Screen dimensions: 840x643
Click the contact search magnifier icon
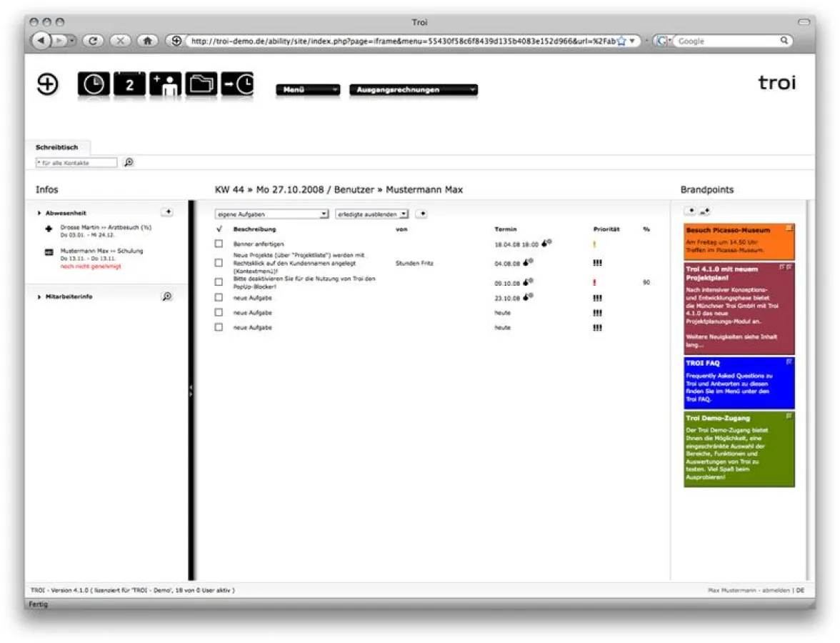(129, 162)
